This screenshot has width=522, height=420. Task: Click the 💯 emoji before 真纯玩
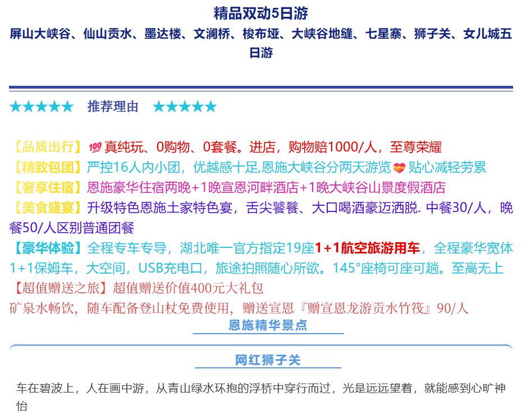(95, 147)
